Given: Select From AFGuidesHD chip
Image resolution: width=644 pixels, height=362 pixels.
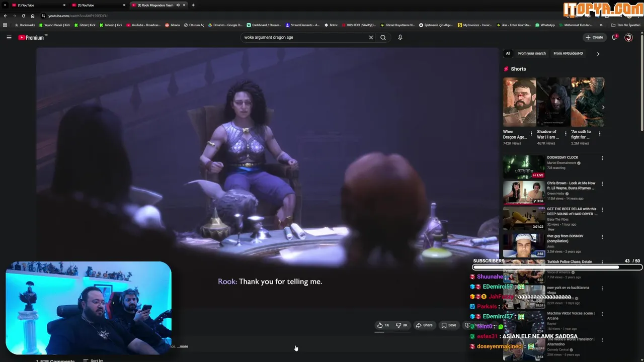Looking at the screenshot, I should pos(568,53).
